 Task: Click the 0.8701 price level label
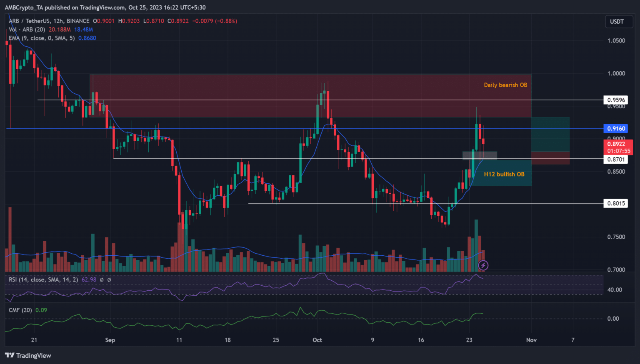click(615, 160)
